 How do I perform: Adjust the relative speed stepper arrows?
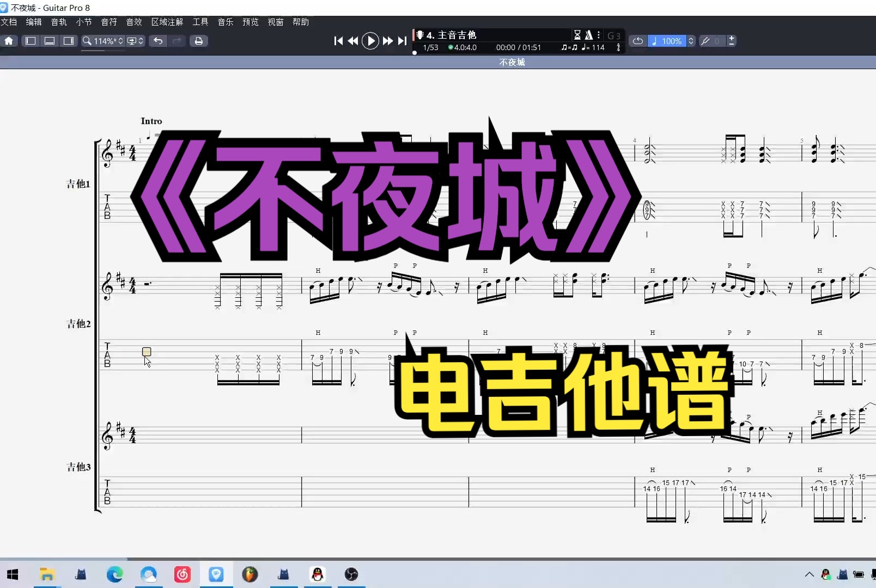(691, 41)
